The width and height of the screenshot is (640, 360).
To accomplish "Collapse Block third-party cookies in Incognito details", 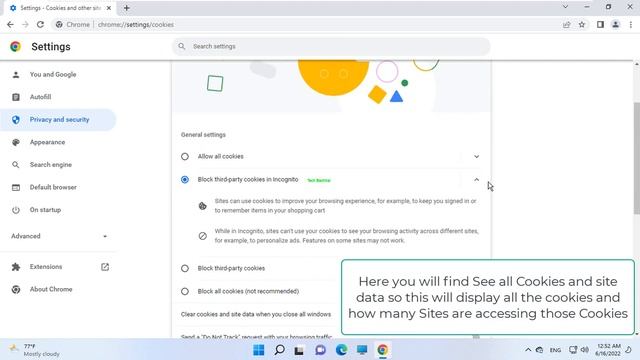I will [476, 179].
